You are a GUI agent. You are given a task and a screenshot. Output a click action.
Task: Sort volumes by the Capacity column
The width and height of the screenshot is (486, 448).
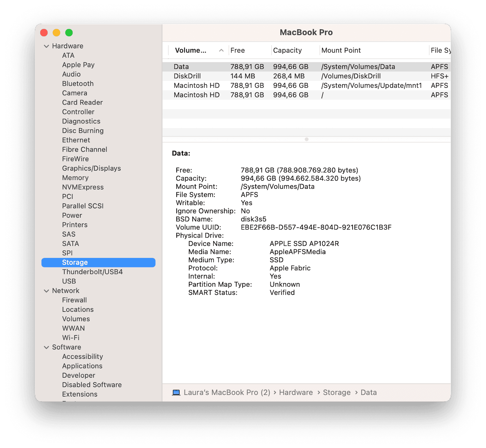tap(287, 50)
